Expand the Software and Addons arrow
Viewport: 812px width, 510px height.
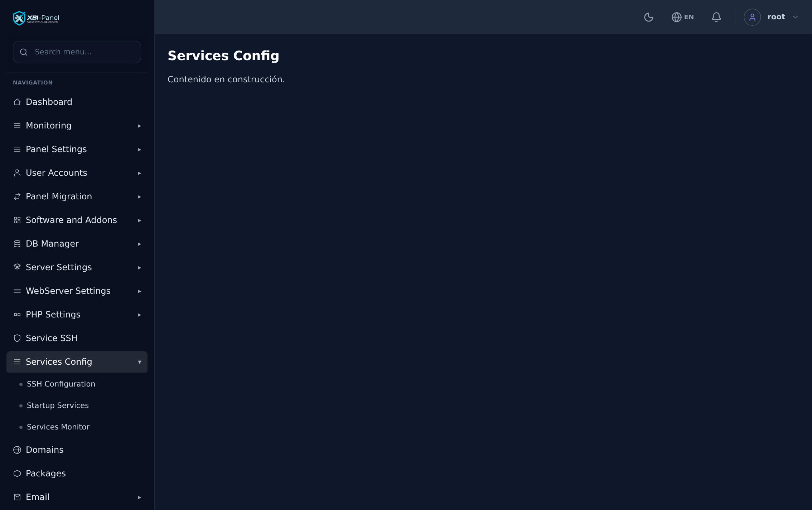(x=140, y=220)
